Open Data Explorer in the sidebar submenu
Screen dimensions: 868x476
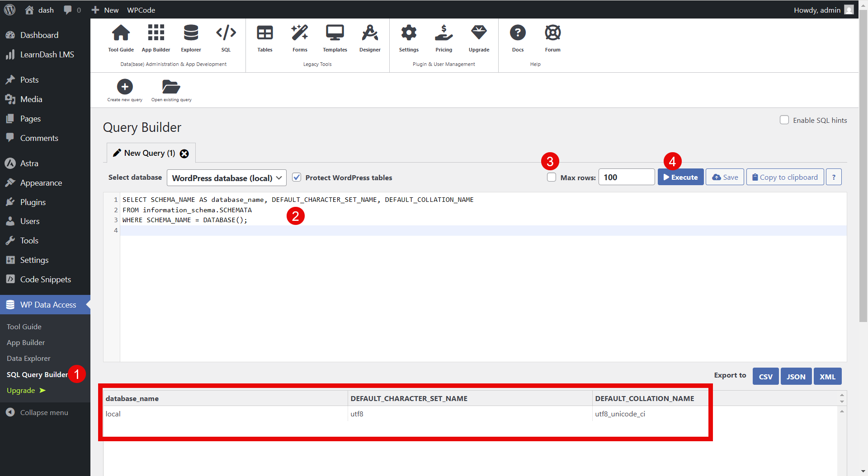[x=28, y=358]
